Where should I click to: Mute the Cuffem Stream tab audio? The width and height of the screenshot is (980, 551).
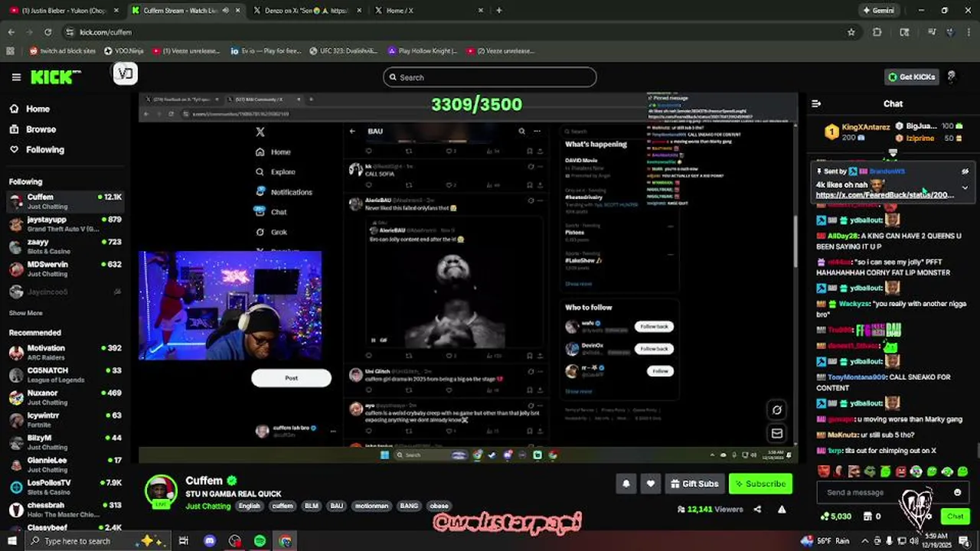(x=225, y=11)
